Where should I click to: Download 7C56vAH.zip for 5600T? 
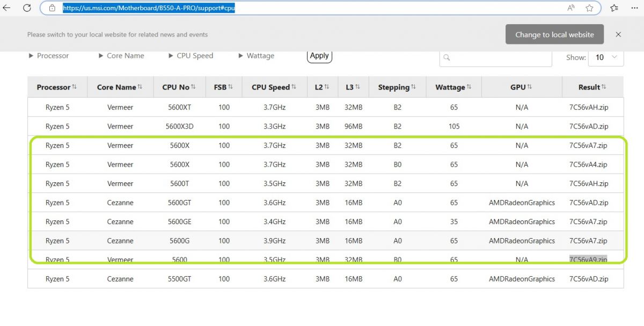point(589,183)
